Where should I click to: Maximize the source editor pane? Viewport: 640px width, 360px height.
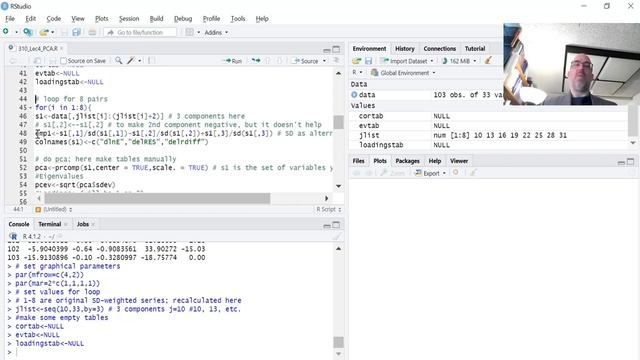tap(336, 49)
